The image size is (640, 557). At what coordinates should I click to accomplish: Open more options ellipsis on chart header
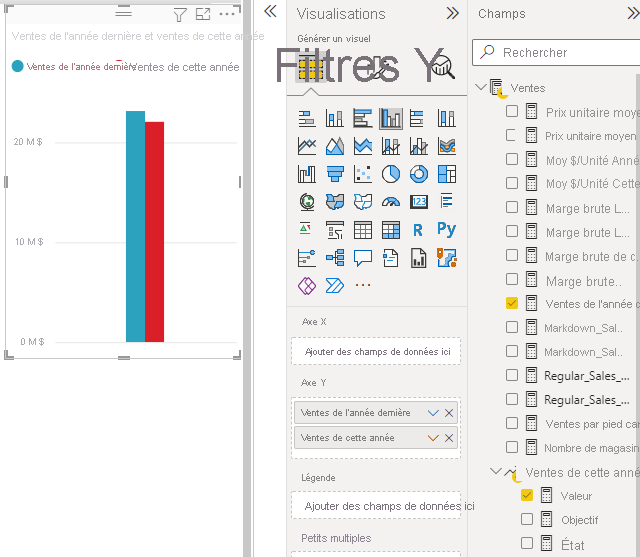(x=227, y=14)
